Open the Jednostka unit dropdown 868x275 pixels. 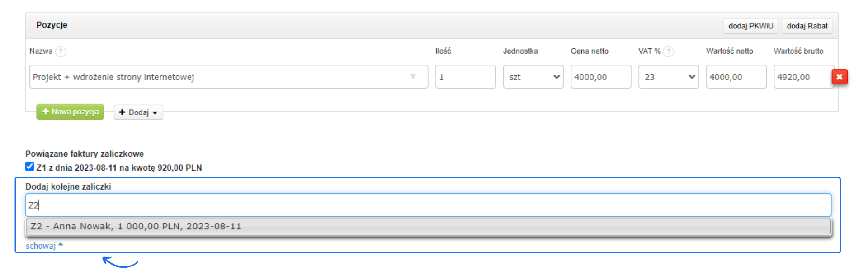click(x=533, y=77)
